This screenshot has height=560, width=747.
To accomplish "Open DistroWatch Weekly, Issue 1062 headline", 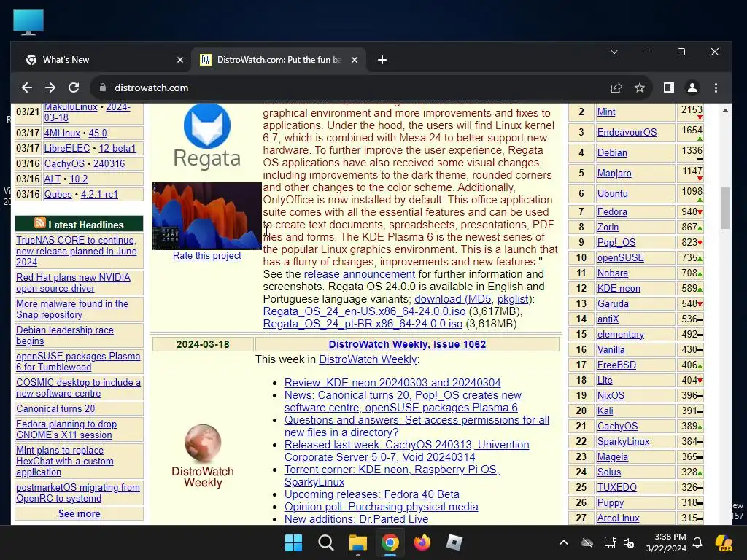I will 407,344.
